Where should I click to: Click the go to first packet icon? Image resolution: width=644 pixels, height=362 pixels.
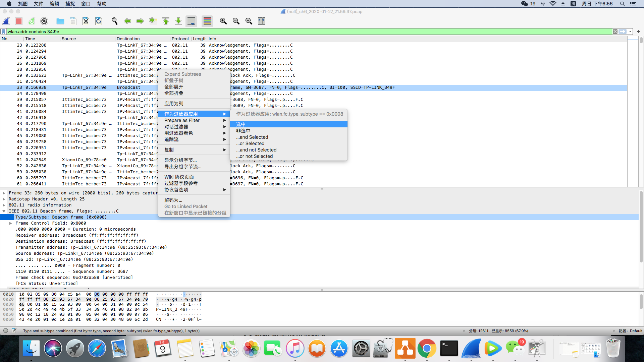point(166,21)
